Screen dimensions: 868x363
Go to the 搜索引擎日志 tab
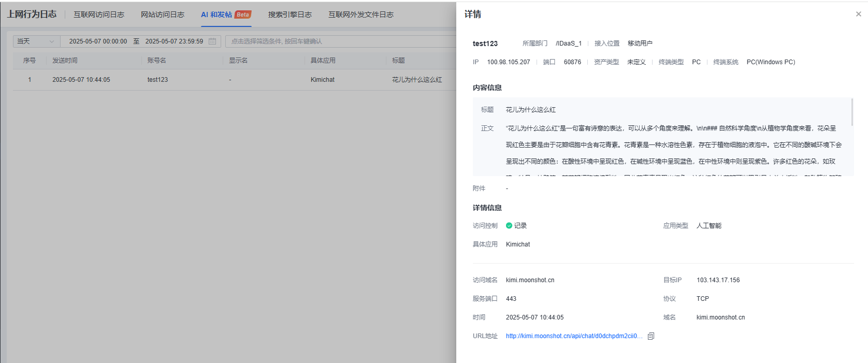(290, 14)
